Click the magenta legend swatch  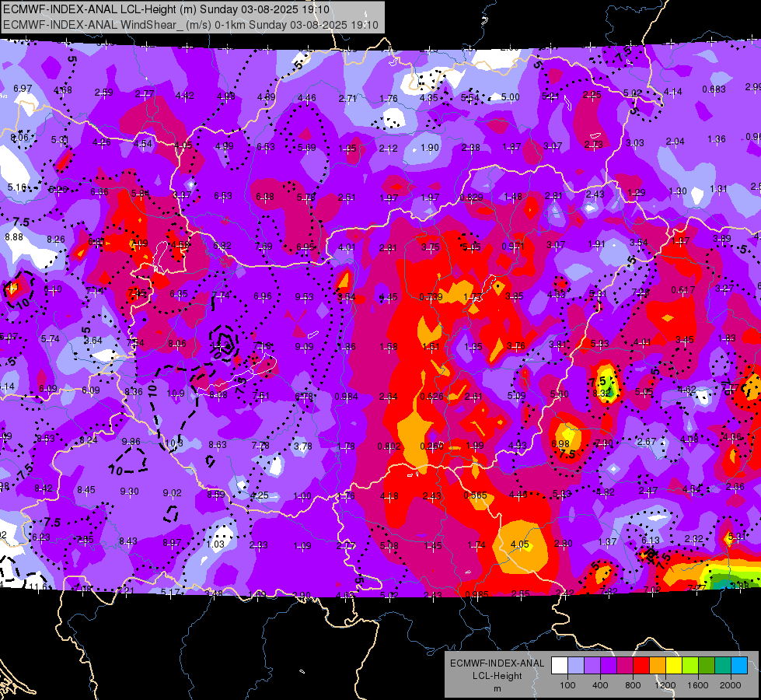point(625,666)
